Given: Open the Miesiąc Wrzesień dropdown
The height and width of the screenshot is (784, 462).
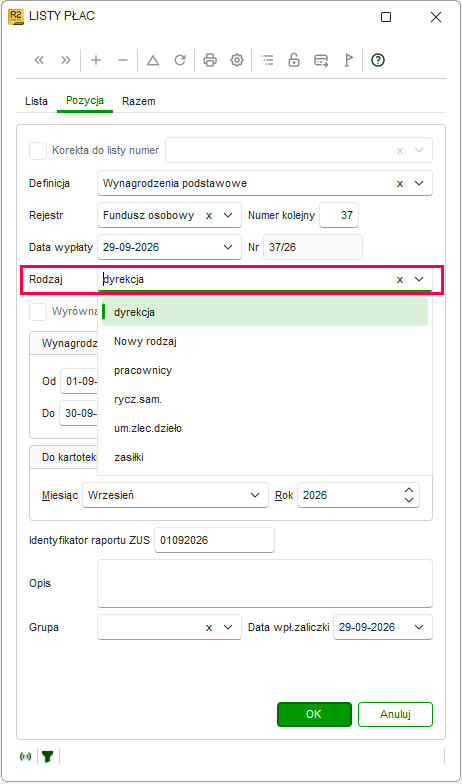Looking at the screenshot, I should pos(255,496).
